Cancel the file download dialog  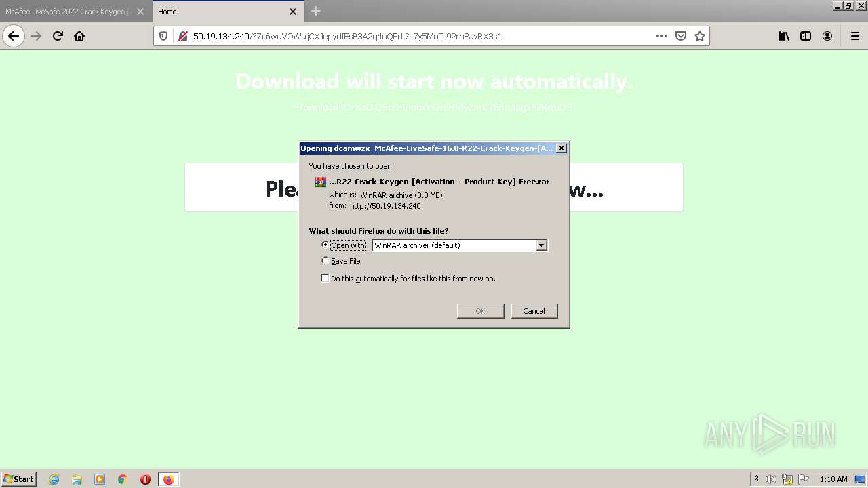[x=534, y=310]
